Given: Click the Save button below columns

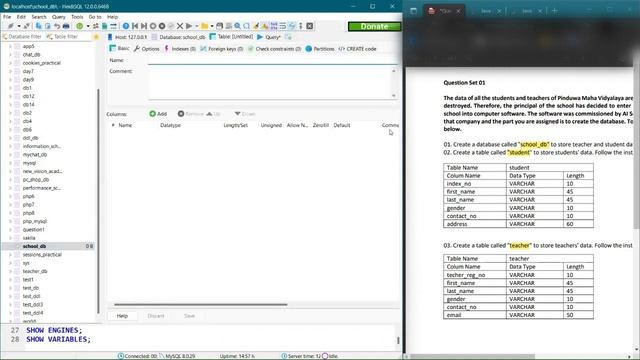Looking at the screenshot, I should pos(189,316).
